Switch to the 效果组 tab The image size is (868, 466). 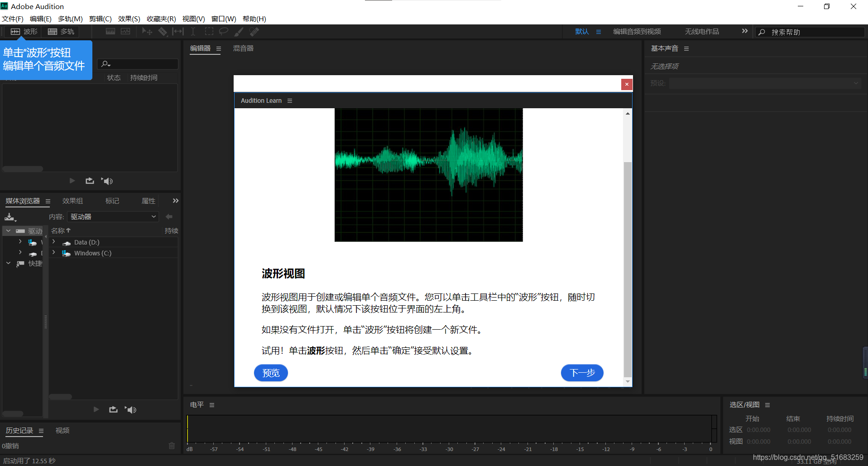(x=72, y=201)
